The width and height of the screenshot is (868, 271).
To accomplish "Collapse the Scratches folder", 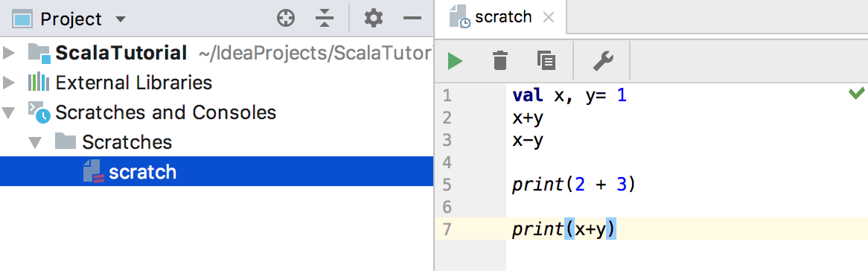I will [x=36, y=143].
